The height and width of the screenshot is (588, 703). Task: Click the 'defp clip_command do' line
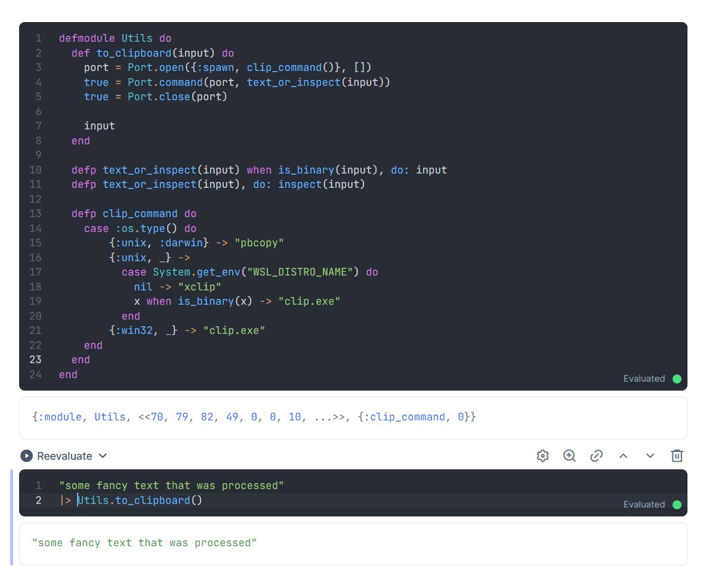pyautogui.click(x=134, y=213)
